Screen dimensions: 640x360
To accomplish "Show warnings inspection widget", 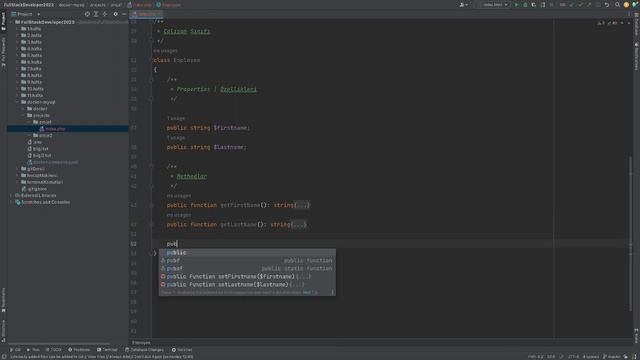I will 607,23.
